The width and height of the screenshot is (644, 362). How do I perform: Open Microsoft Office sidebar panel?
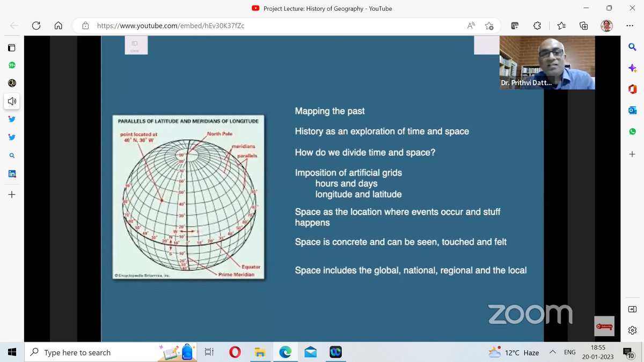point(632,89)
